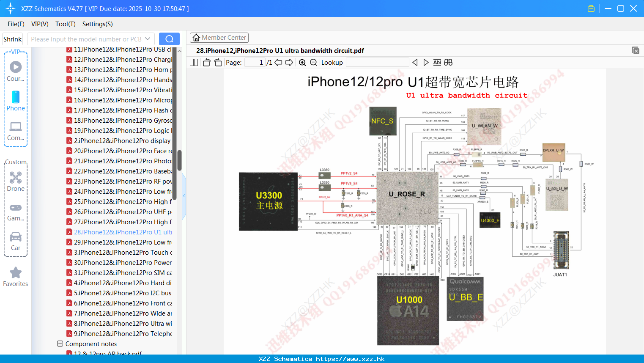
Task: Click the file list vertical scrollbar thumb
Action: (x=180, y=160)
